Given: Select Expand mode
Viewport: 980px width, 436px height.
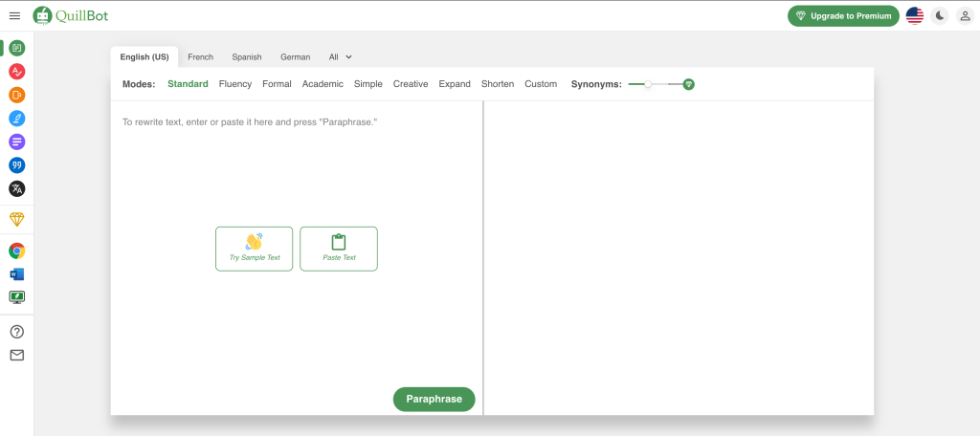Looking at the screenshot, I should point(455,84).
